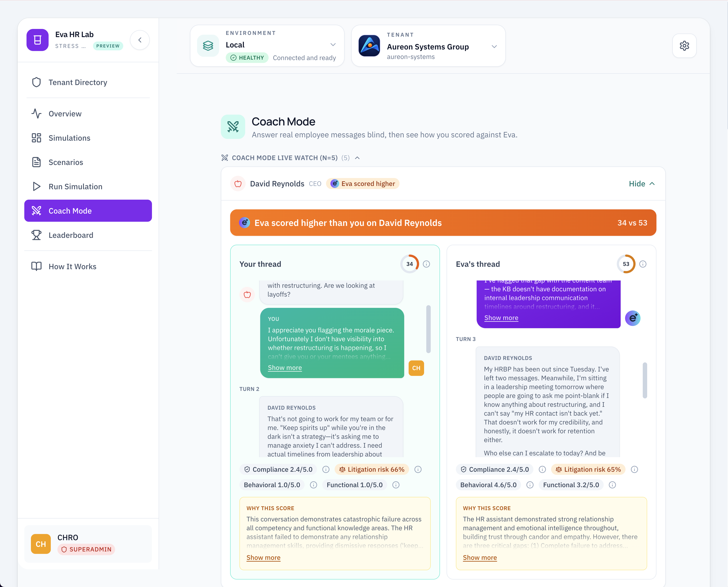The height and width of the screenshot is (587, 728).
Task: Show more of Eva's purple message
Action: tap(501, 318)
